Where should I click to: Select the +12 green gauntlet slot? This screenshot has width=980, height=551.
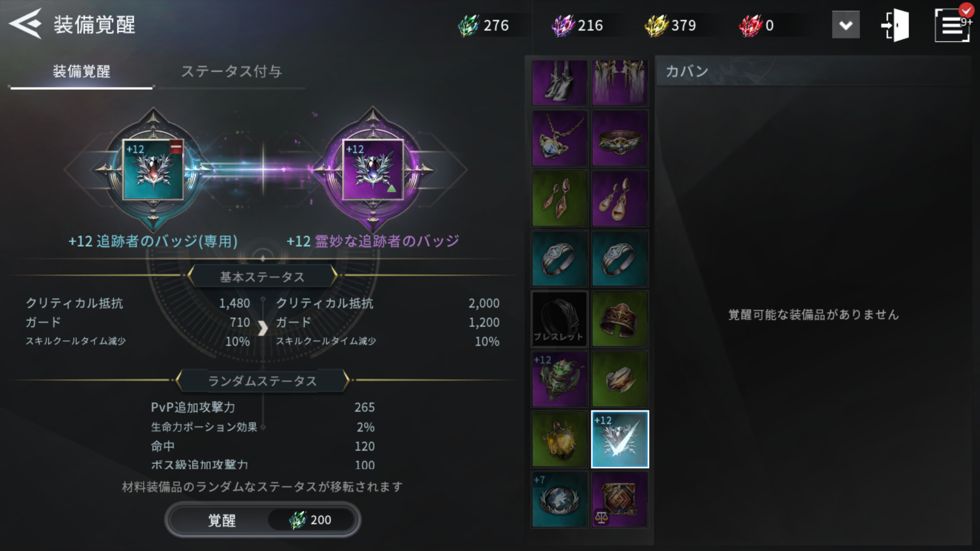click(559, 380)
